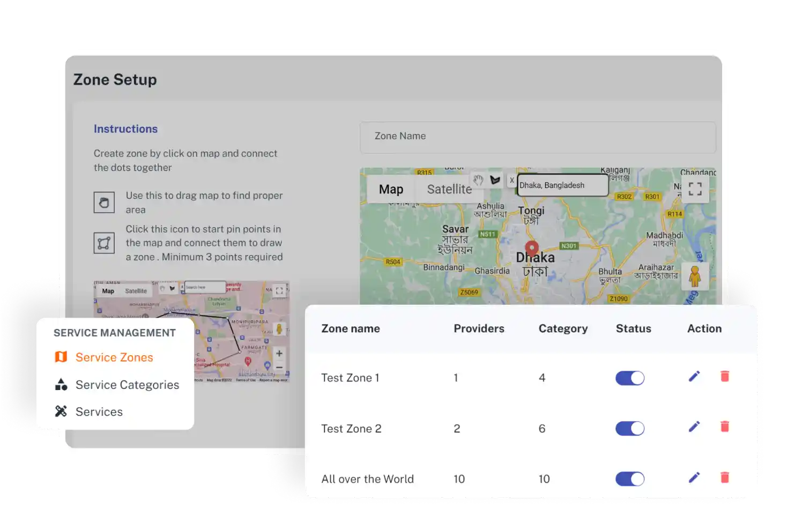Screen dimensions: 787x532
Task: Click the Action column header
Action: coord(704,328)
